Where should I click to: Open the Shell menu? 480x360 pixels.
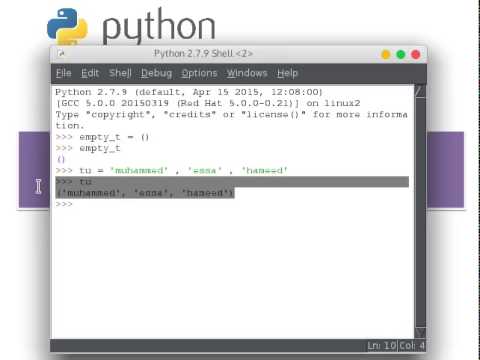[x=120, y=73]
